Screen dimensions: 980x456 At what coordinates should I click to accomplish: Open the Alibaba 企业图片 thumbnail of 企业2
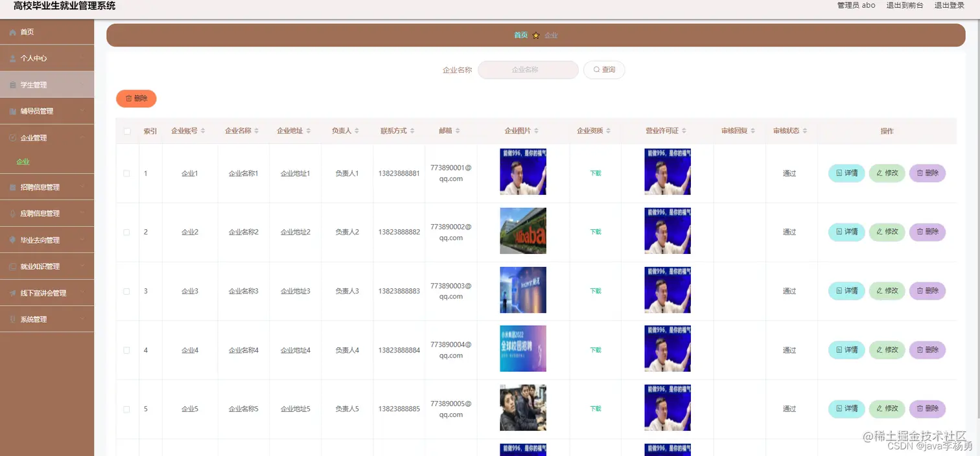coord(523,231)
